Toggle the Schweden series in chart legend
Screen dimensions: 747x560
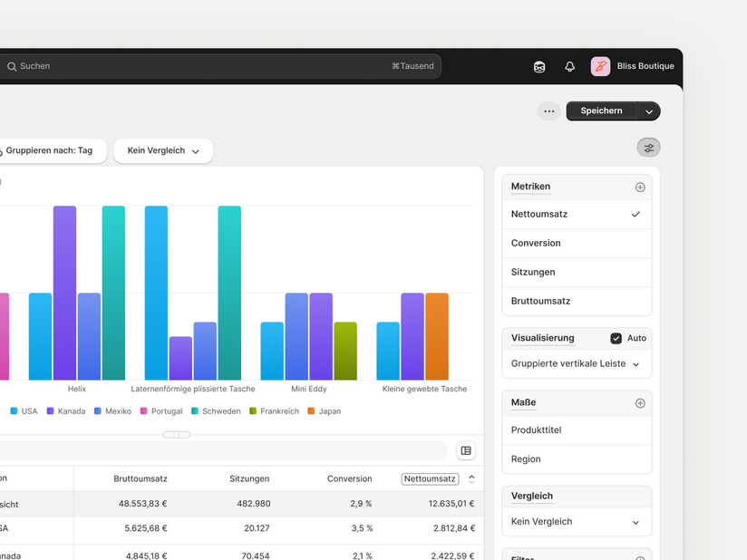(216, 411)
